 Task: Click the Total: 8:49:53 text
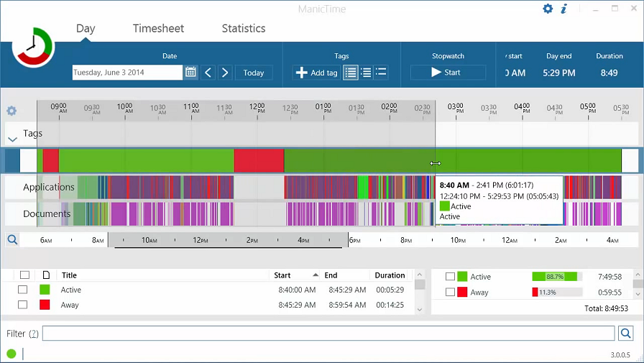606,308
